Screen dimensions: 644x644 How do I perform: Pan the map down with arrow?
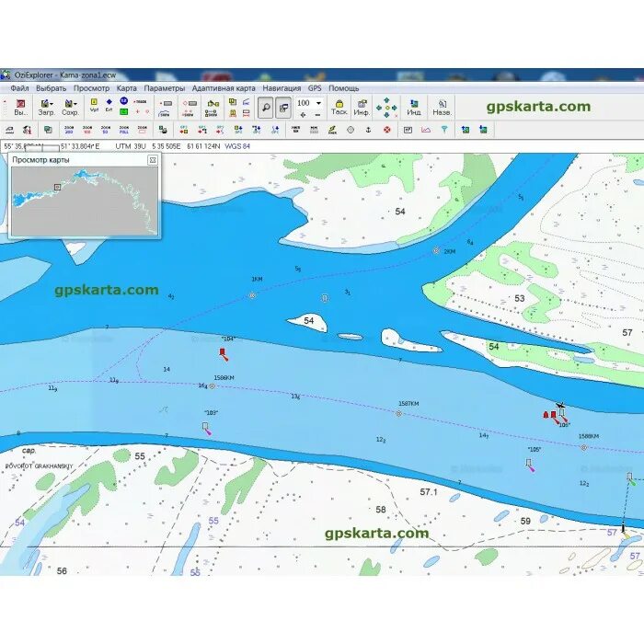pos(386,115)
